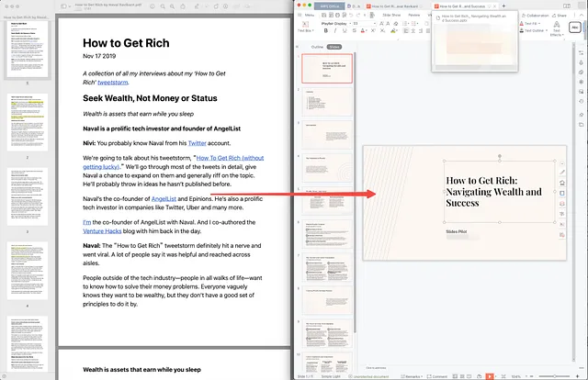
Task: Open the AngelList link in PDF
Action: [164, 198]
